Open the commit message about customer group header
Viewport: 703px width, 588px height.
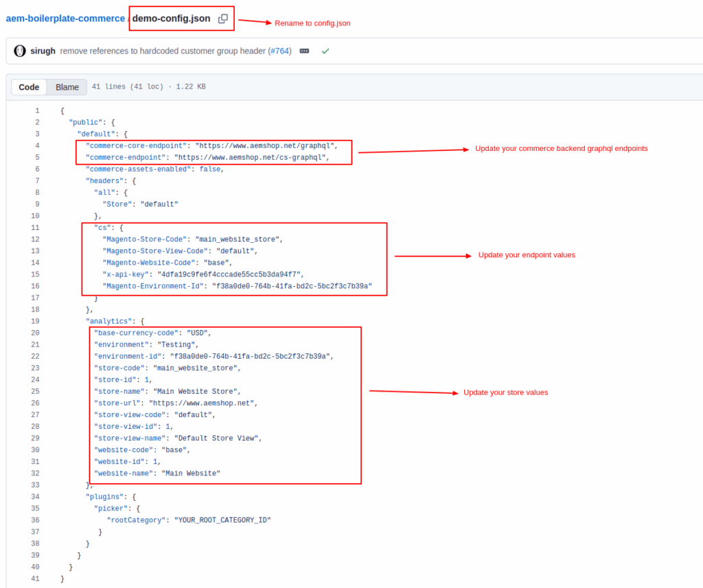click(163, 51)
